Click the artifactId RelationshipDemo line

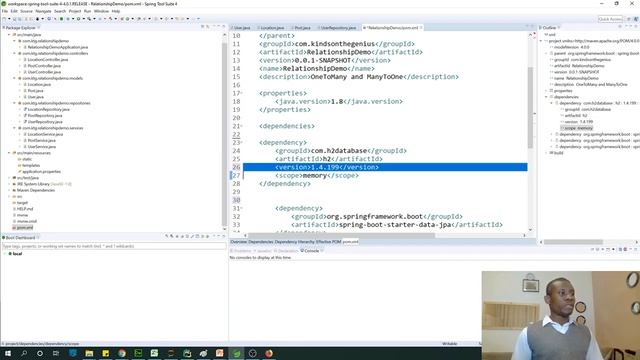point(340,52)
